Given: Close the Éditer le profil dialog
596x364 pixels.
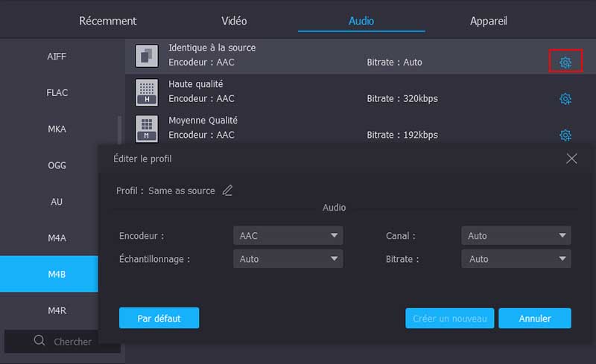Looking at the screenshot, I should (571, 159).
